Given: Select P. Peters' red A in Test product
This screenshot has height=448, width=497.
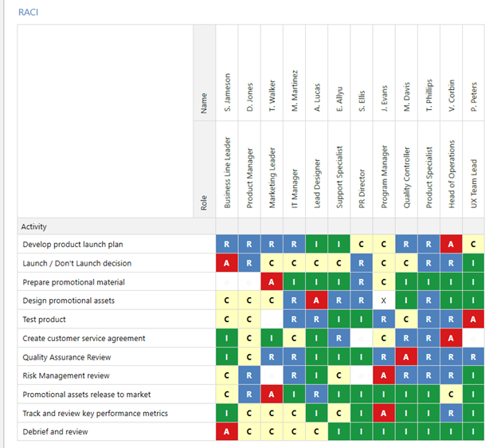Looking at the screenshot, I should click(473, 320).
